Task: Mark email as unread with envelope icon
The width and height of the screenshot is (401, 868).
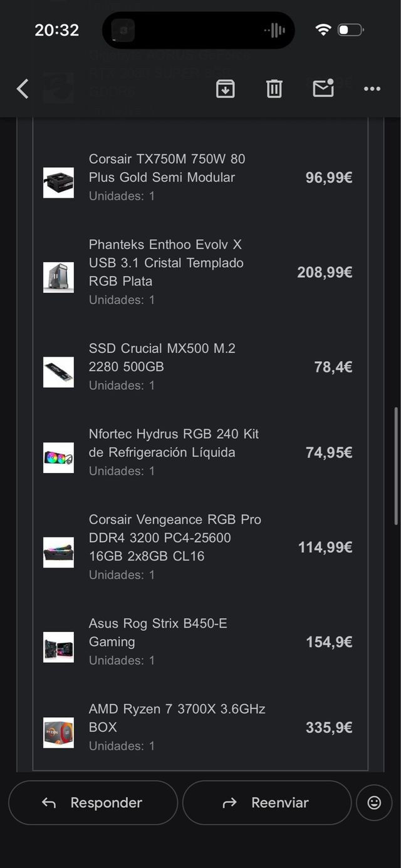Action: pos(323,89)
